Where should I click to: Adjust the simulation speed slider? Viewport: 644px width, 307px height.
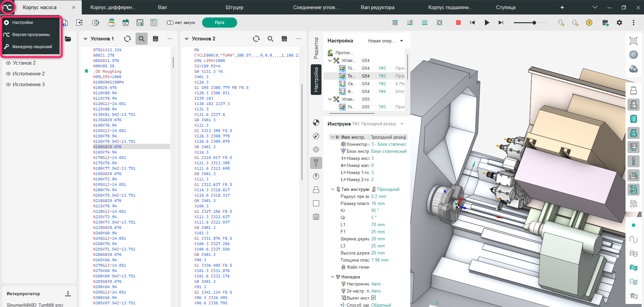tap(534, 23)
